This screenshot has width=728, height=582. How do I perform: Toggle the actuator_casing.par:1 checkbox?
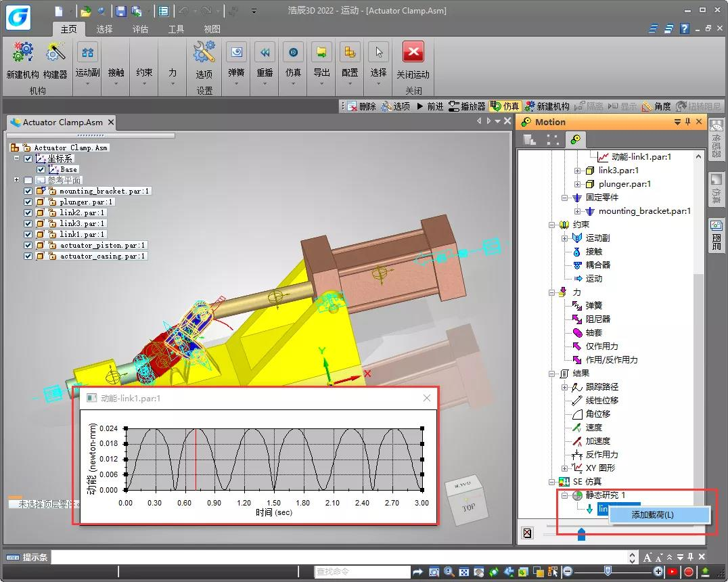28,256
